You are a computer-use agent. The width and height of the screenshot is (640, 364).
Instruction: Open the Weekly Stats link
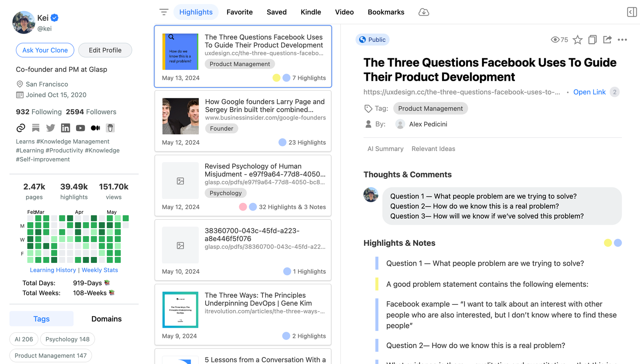coord(100,270)
